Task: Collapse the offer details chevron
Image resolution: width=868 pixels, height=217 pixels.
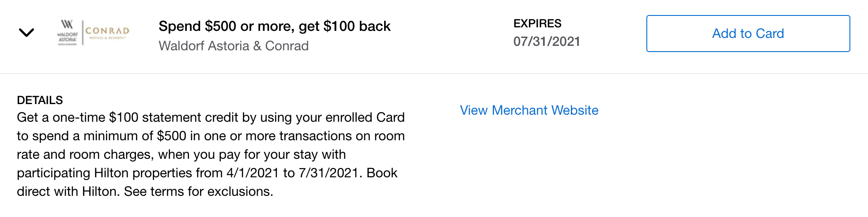Action: [x=26, y=33]
